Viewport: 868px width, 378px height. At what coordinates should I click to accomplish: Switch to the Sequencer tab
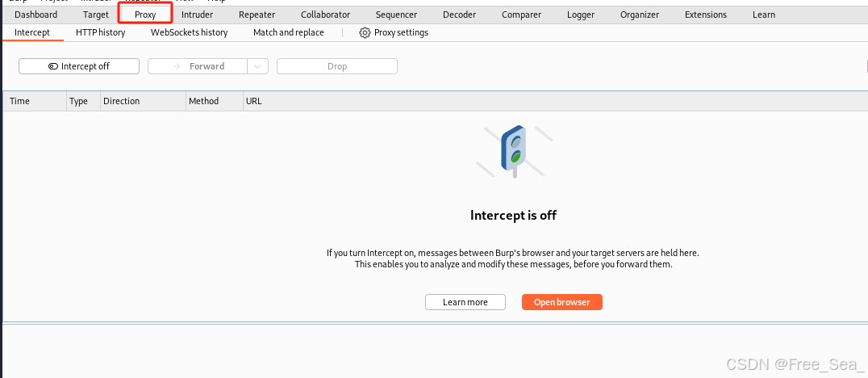396,15
